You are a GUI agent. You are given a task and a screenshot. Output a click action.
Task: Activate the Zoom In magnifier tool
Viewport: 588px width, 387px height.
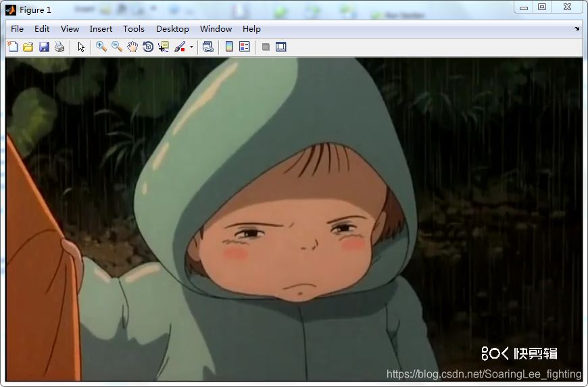click(101, 47)
